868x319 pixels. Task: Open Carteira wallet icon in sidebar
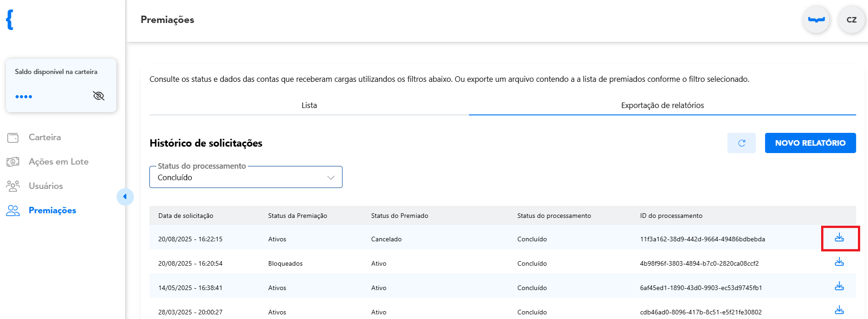(13, 137)
